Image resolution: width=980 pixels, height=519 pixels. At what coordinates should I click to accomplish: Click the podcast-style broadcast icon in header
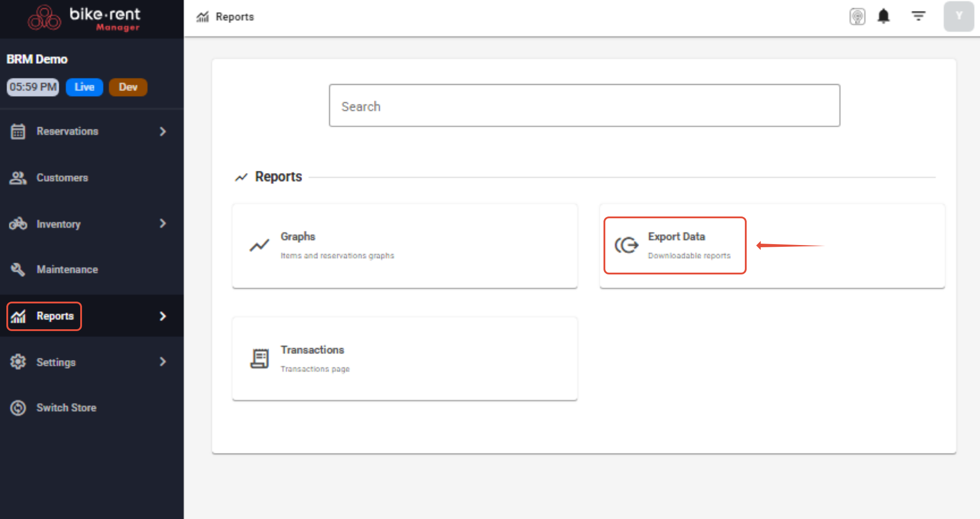coord(857,17)
